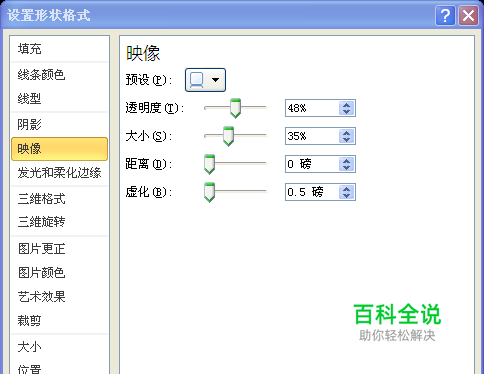484x374 pixels.
Task: Select the highlighted 映像 category
Action: tap(59, 149)
